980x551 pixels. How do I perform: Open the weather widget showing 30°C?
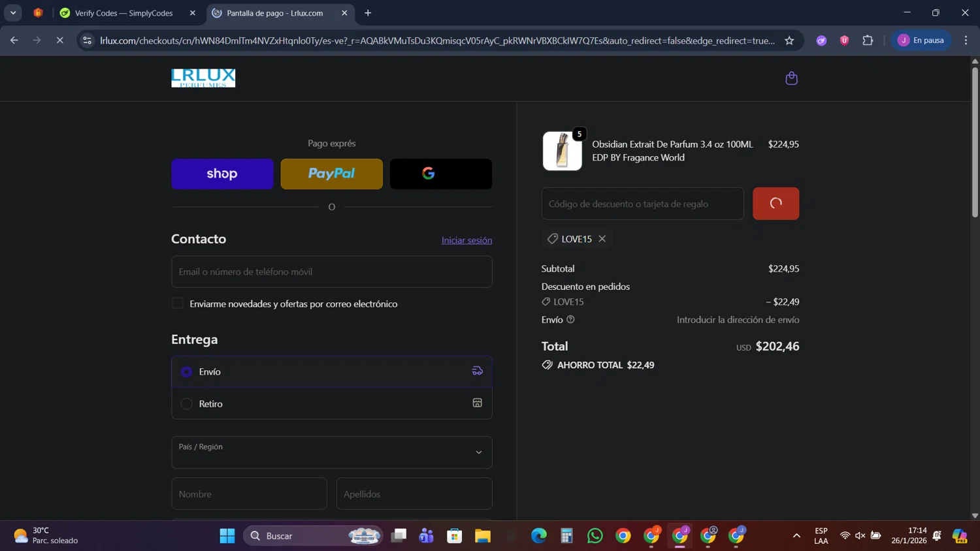pos(46,536)
